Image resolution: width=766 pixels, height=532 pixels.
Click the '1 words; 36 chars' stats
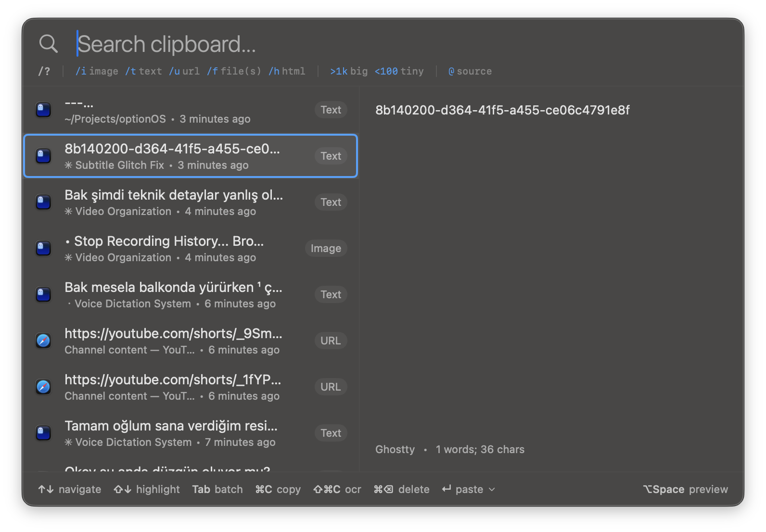[x=480, y=449]
